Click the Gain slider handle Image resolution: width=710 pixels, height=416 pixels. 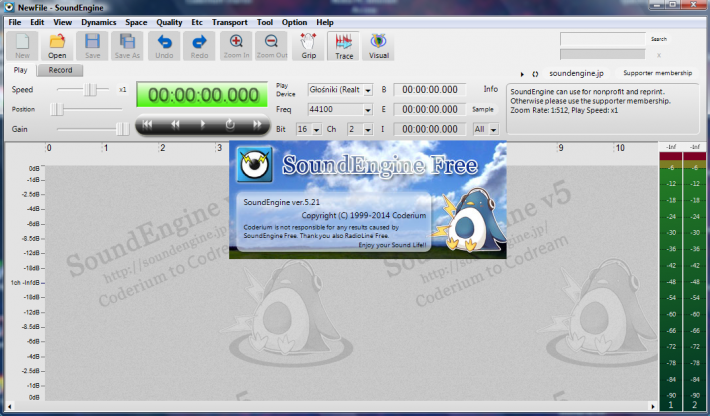(x=122, y=129)
